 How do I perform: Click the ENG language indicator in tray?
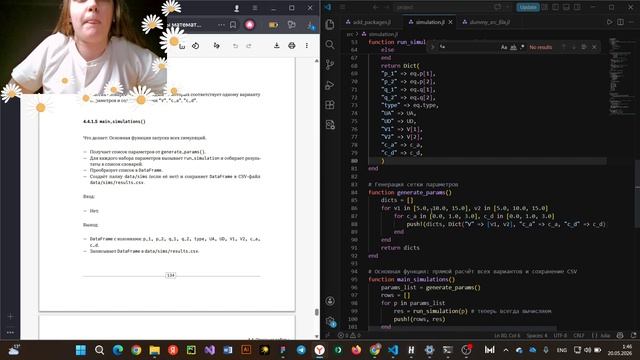tap(562, 350)
